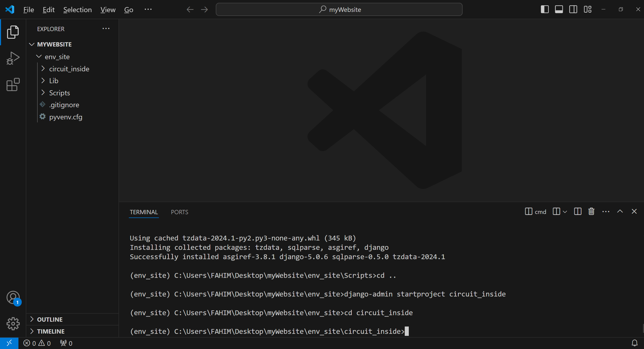Open the new terminal launch profile dropdown
Viewport: 644px width, 349px height.
(565, 212)
